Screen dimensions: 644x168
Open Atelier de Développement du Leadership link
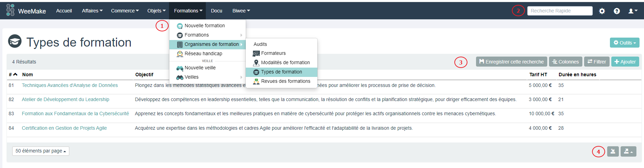coord(65,99)
